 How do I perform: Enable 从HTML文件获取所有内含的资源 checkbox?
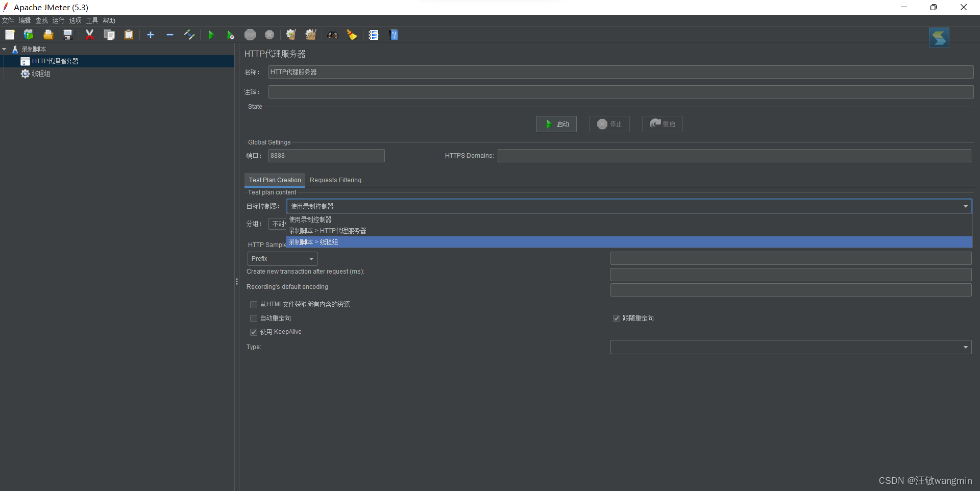[254, 305]
